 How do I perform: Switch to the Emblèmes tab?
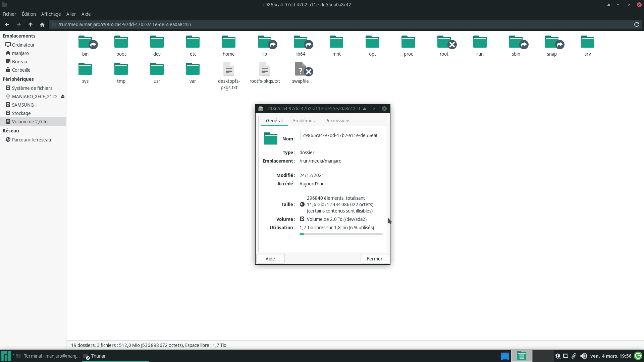coord(304,121)
